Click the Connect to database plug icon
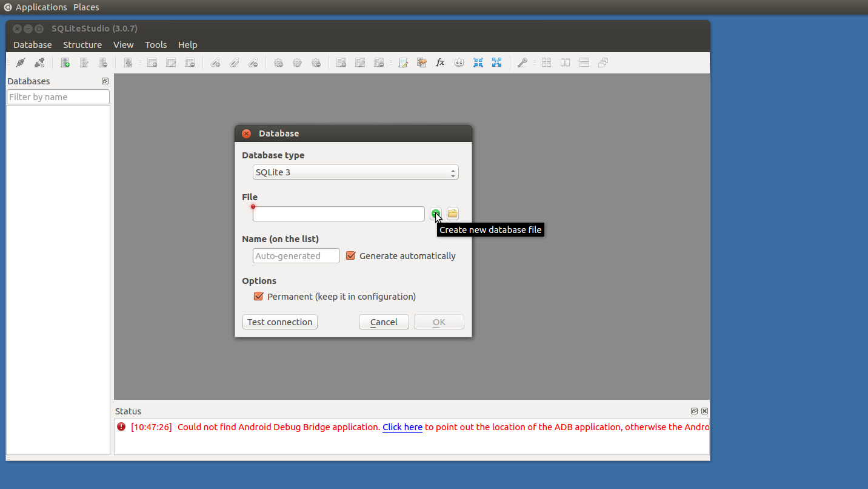The image size is (868, 489). pyautogui.click(x=21, y=62)
